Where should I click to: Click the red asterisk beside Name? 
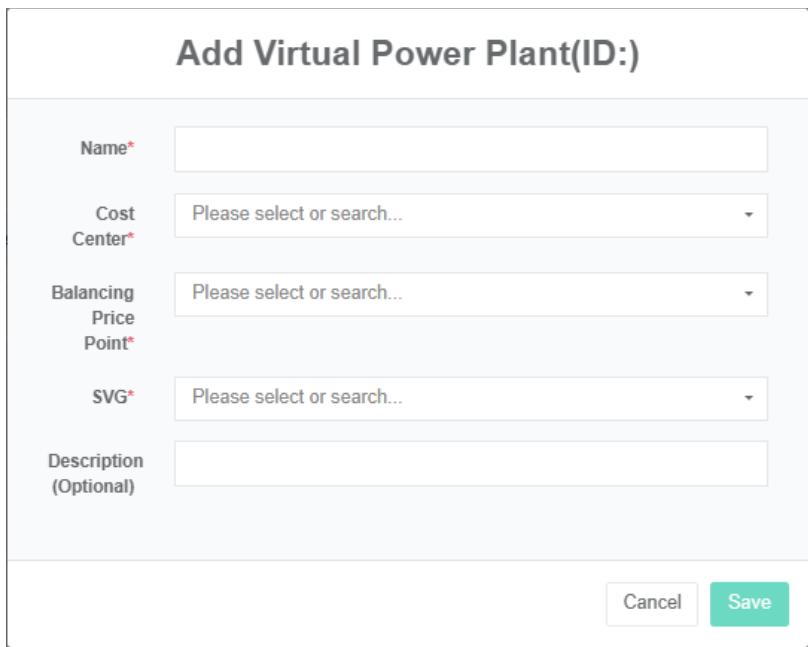(131, 148)
